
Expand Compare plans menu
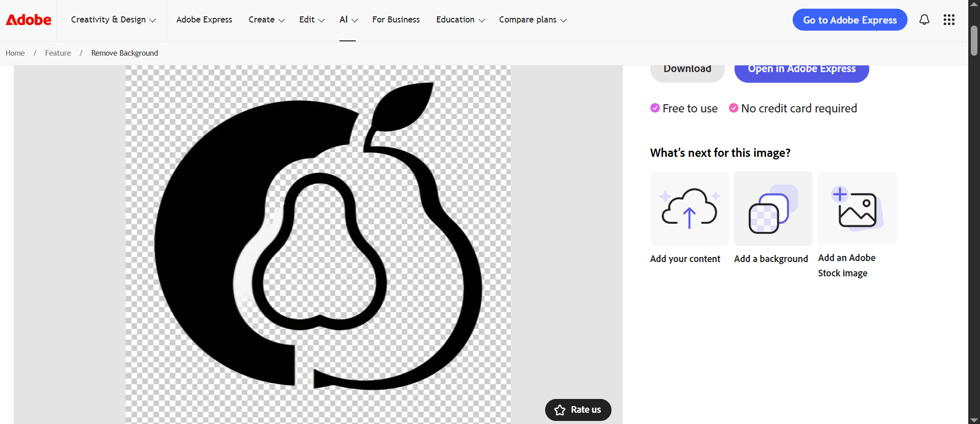pyautogui.click(x=533, y=20)
